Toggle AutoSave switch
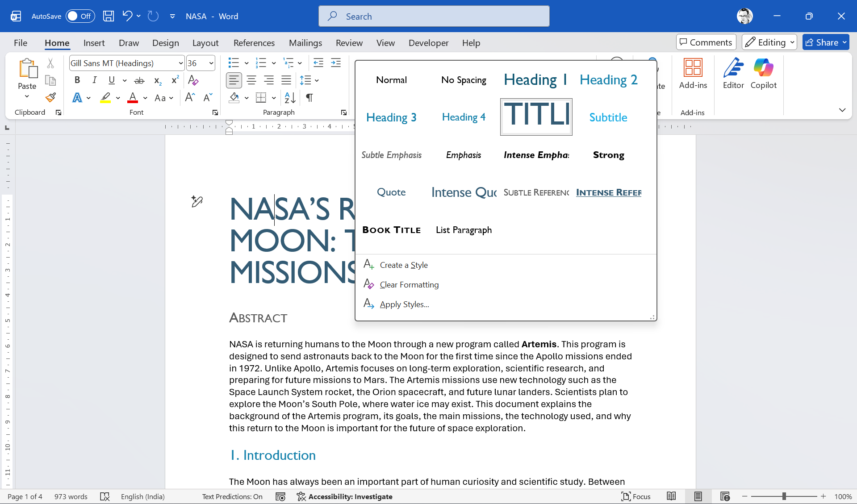 click(80, 17)
